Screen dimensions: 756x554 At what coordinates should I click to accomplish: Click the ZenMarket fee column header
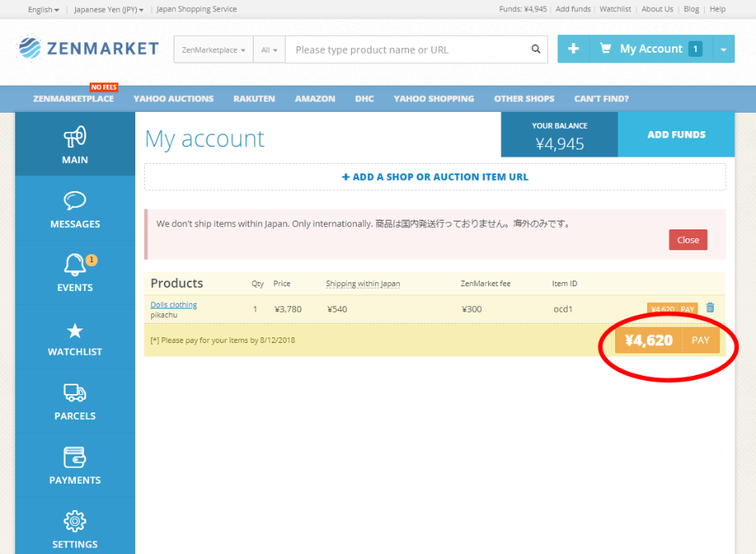(x=485, y=284)
